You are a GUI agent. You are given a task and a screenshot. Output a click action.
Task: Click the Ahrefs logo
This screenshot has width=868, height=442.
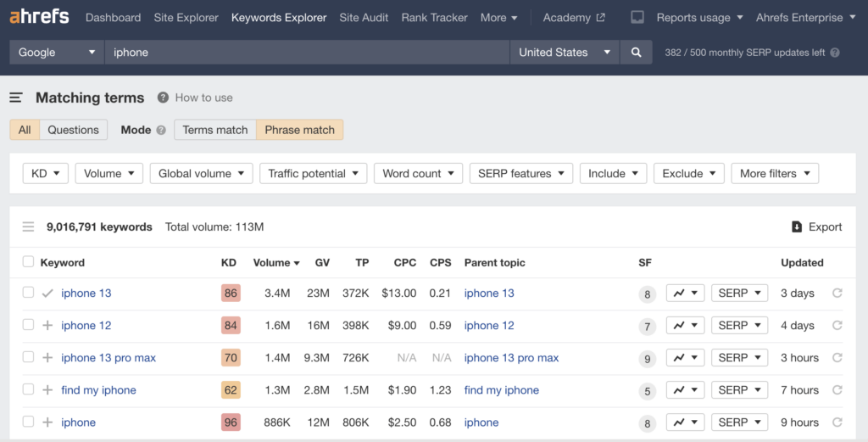pos(39,17)
